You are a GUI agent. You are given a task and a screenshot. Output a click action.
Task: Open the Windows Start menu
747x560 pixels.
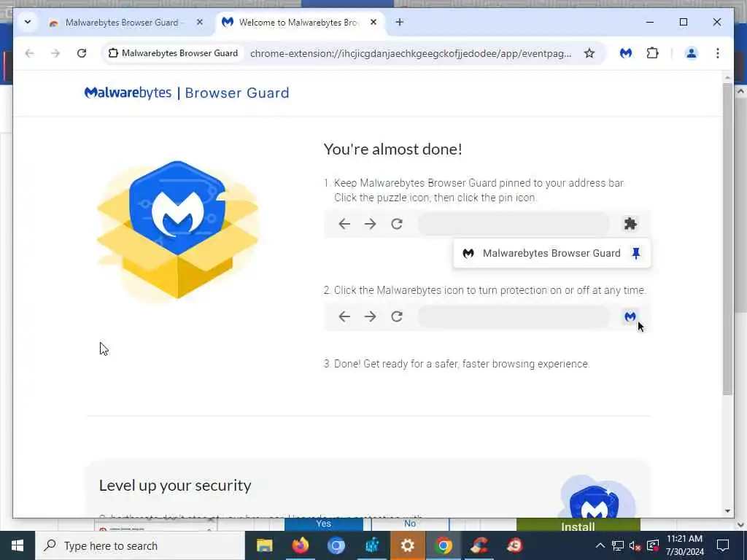pos(18,545)
